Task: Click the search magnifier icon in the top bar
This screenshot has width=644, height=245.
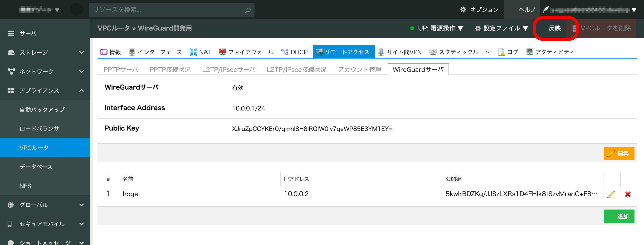Action: [248, 10]
